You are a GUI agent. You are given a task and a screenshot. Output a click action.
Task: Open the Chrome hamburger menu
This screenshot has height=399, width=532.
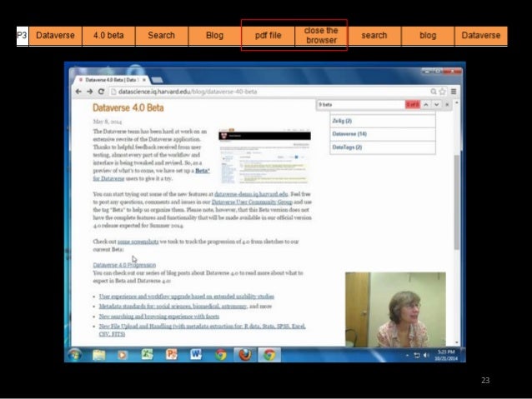[454, 92]
